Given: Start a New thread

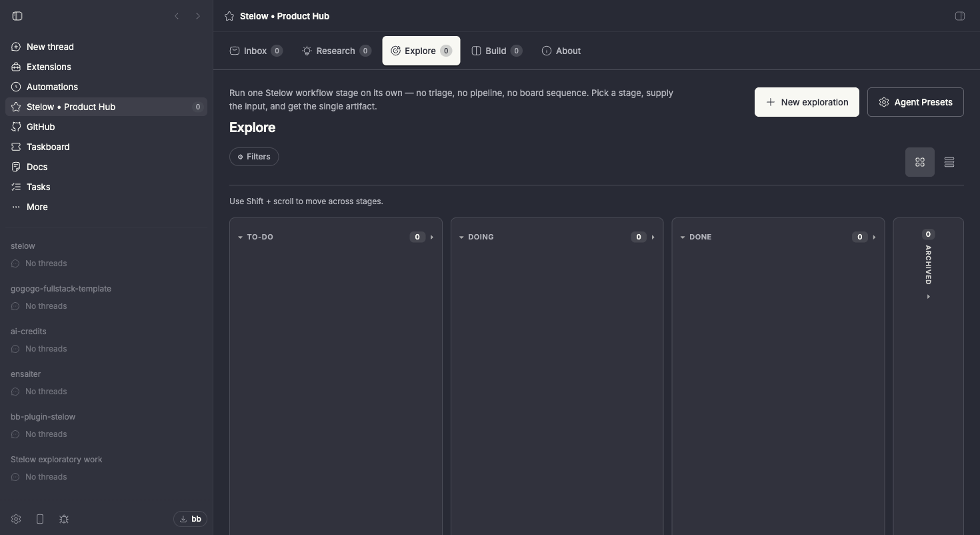Looking at the screenshot, I should coord(107,47).
